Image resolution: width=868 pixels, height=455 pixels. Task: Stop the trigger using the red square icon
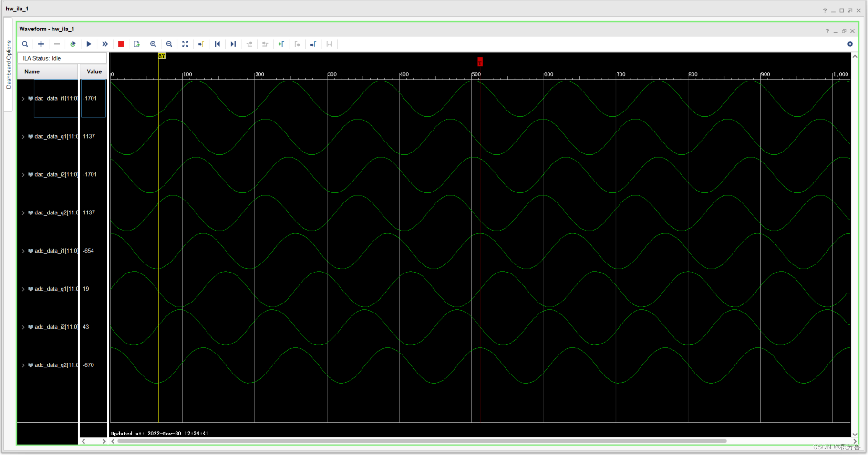pos(121,44)
